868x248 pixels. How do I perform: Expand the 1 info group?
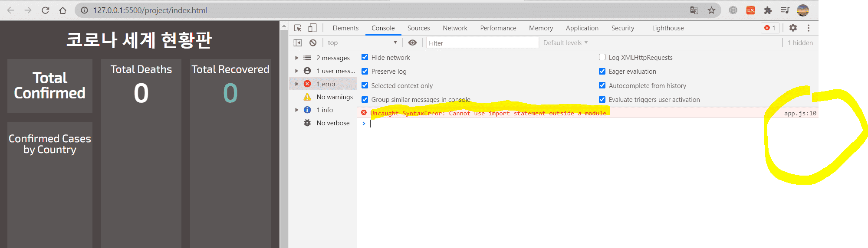coord(297,110)
